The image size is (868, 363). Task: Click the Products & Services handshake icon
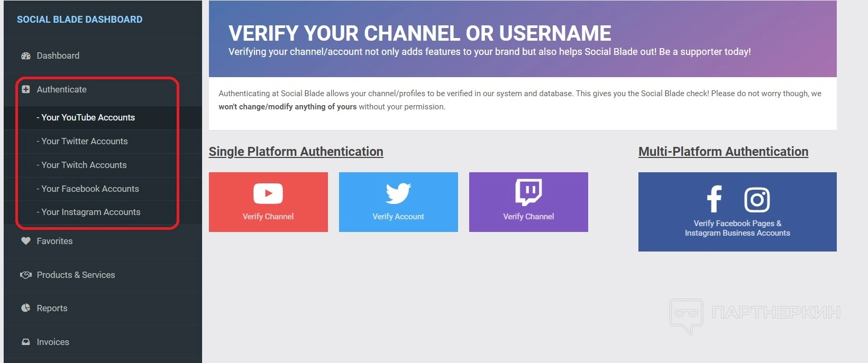click(25, 275)
